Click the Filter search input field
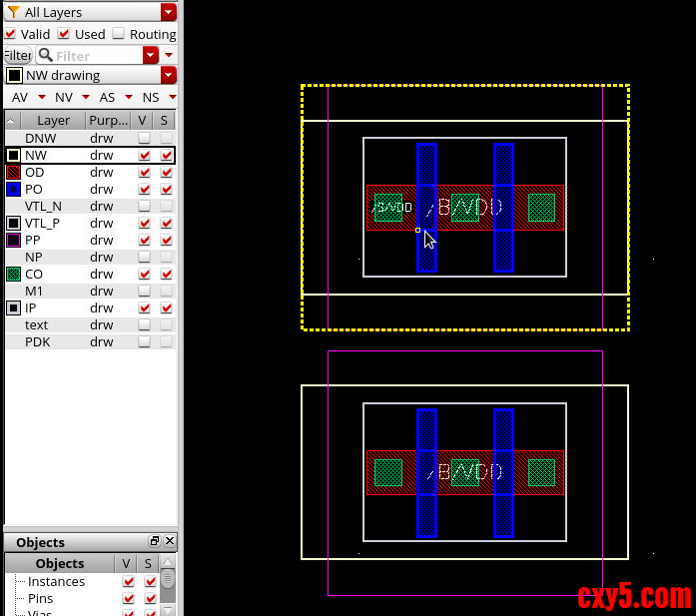Viewport: 696px width, 616px height. click(98, 56)
